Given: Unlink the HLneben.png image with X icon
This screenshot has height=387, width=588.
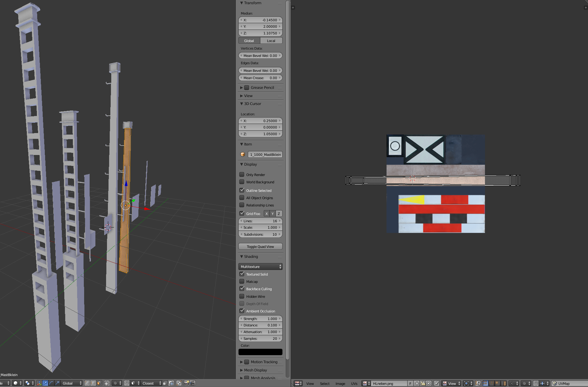Looking at the screenshot, I should (429, 383).
